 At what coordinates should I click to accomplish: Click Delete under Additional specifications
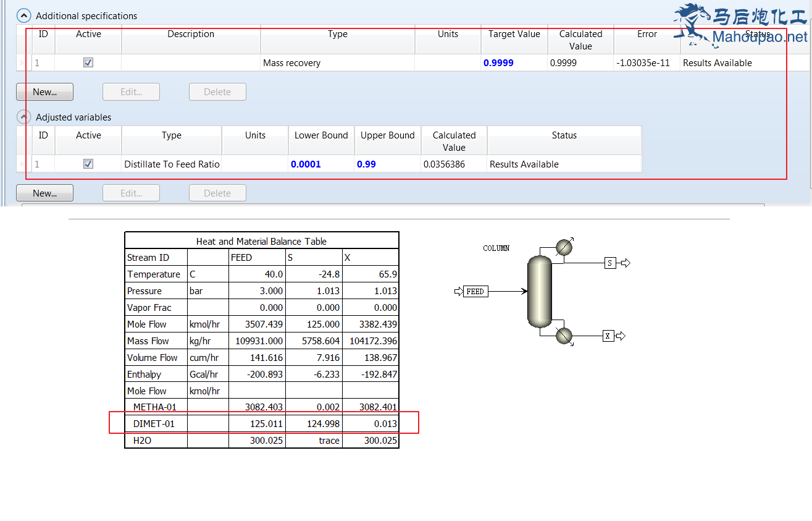[x=217, y=92]
